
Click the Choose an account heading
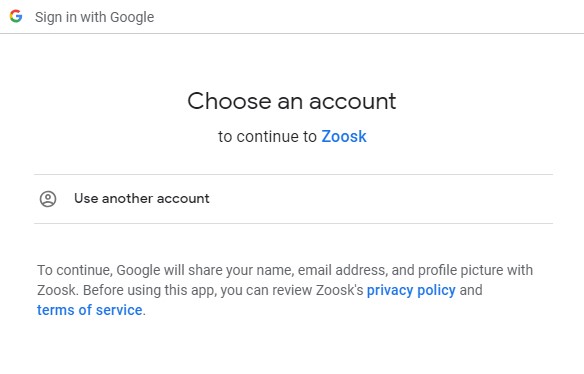[x=292, y=101]
